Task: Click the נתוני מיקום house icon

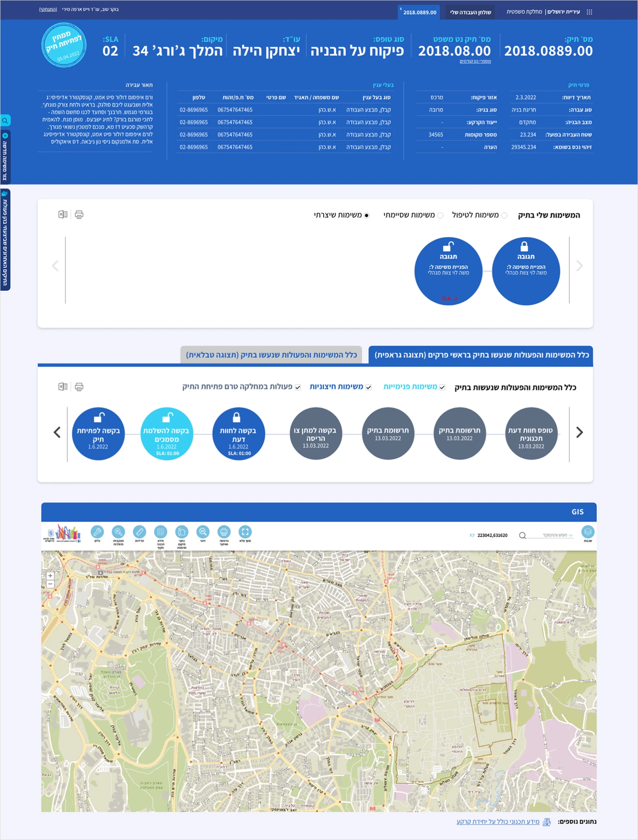Action: (182, 532)
